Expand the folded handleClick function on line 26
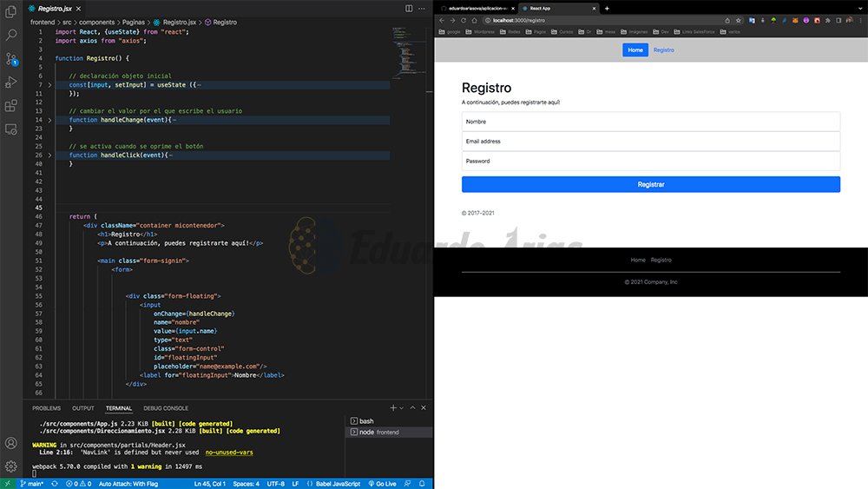The image size is (868, 489). (49, 155)
